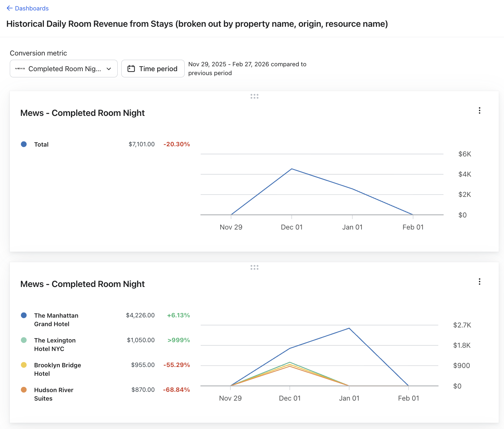
Task: Expand the Completed Room Night metric dropdown
Action: click(64, 69)
